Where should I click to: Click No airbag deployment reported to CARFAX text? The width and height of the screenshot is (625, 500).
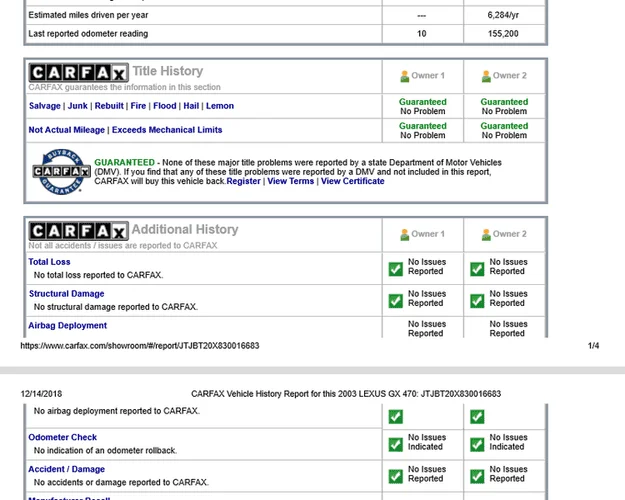(x=117, y=411)
